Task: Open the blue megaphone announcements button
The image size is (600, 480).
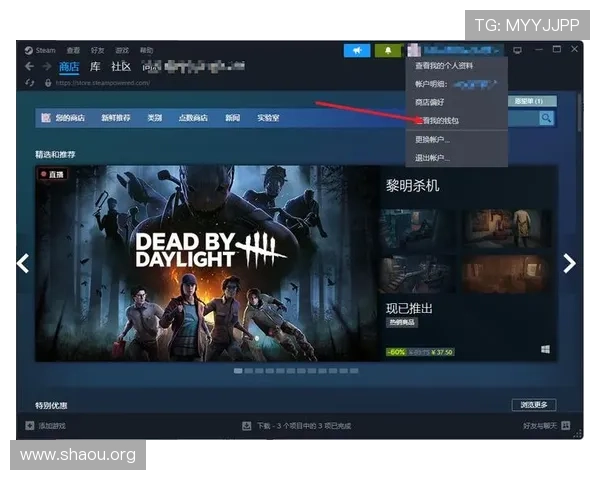Action: 357,51
